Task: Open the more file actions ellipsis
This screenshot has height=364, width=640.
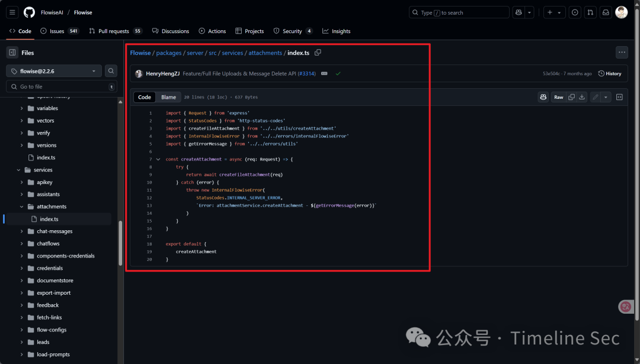Action: point(622,52)
